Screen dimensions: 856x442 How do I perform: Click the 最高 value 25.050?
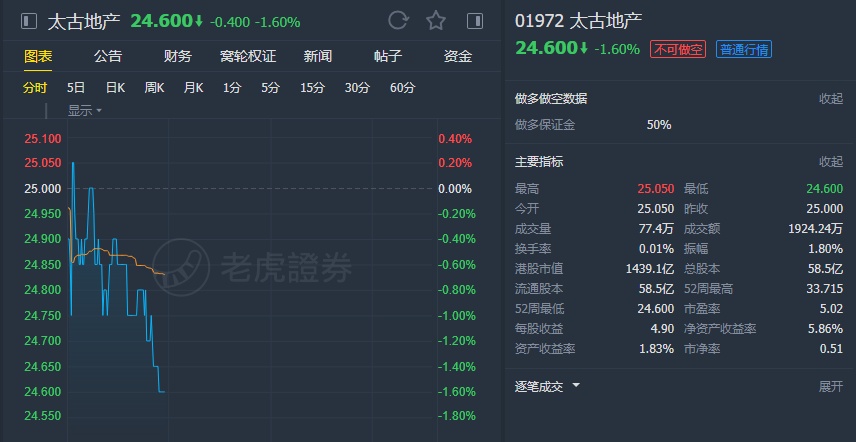[656, 189]
